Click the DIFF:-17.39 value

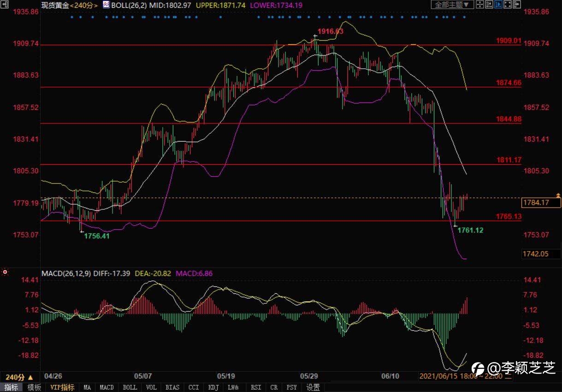pyautogui.click(x=112, y=273)
